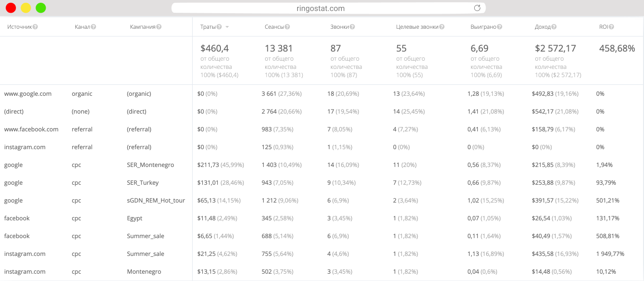The image size is (644, 281).
Task: Click the SER_Turkey campaign name
Action: point(143,182)
